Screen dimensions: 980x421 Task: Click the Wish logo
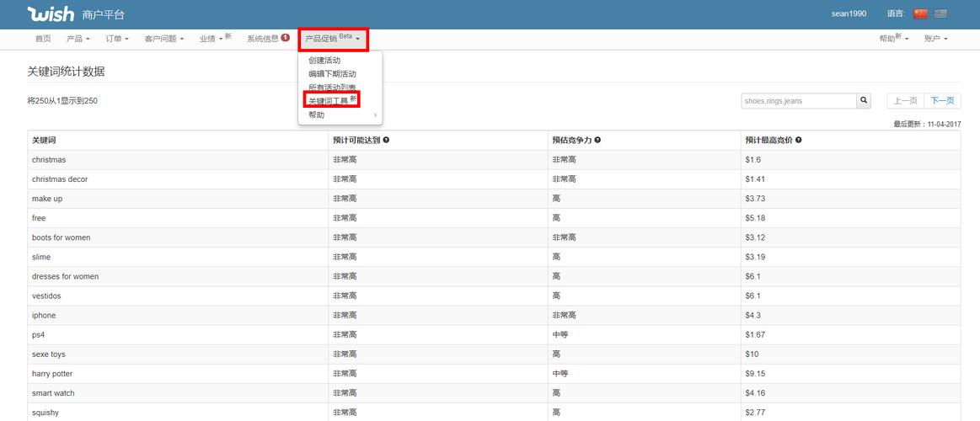[51, 13]
